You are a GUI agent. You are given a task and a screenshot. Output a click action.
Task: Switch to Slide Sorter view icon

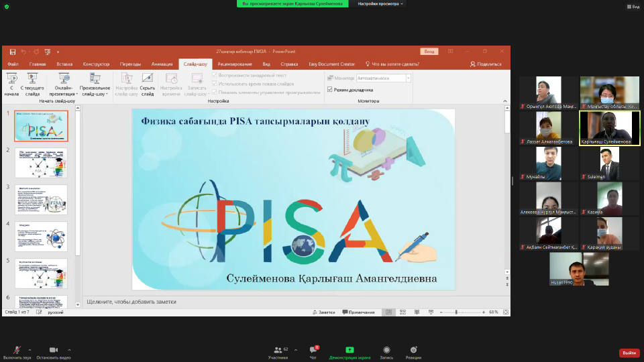pos(403,312)
